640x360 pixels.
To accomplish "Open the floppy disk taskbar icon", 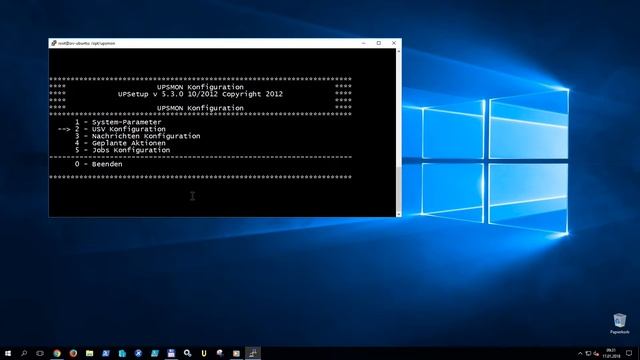I will coord(171,353).
